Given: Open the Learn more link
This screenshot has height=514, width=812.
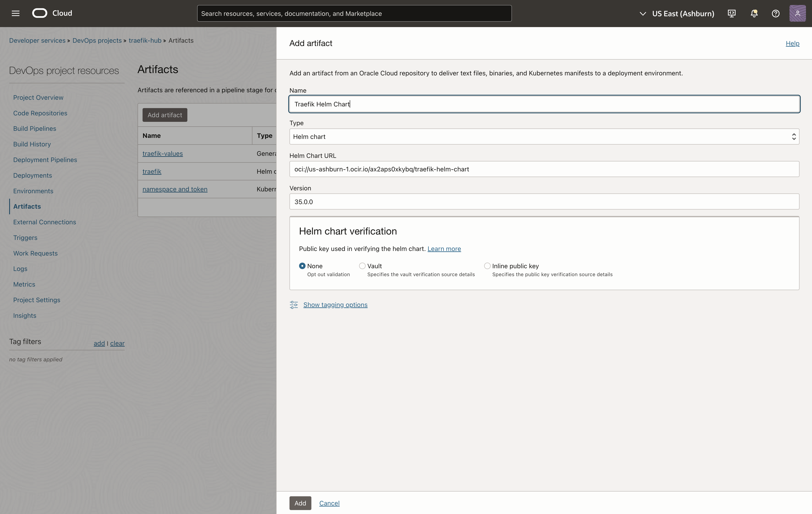Looking at the screenshot, I should click(x=444, y=249).
